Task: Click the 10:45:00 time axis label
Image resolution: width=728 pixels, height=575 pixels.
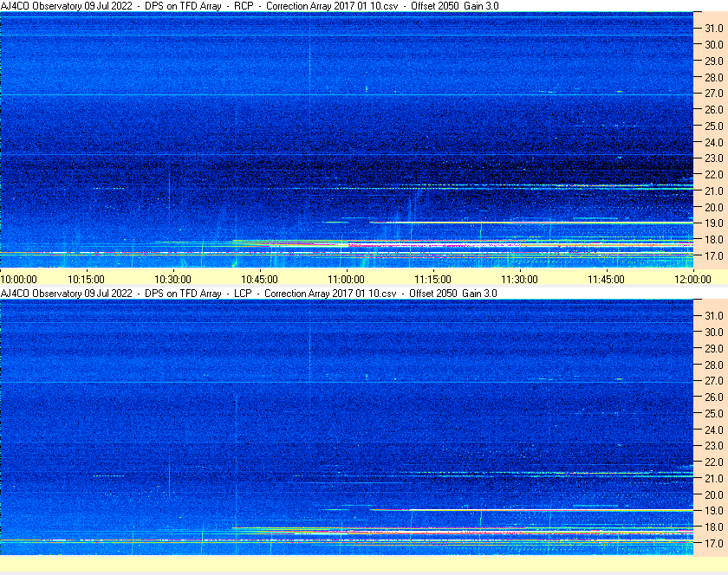Action: click(x=259, y=279)
